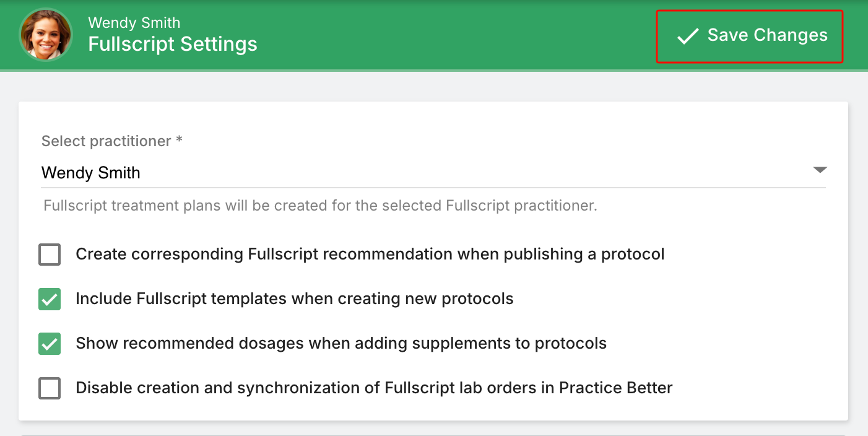Uncheck 'Show recommended dosages' green checkbox
The image size is (868, 436).
[x=50, y=344]
